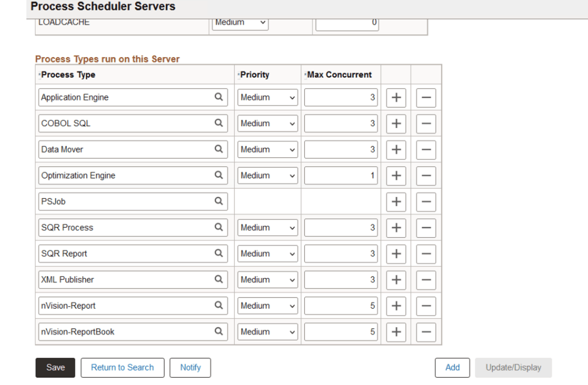Screen dimensions: 588x385
Task: Open the PSJob process type lookup
Action: [x=218, y=201]
